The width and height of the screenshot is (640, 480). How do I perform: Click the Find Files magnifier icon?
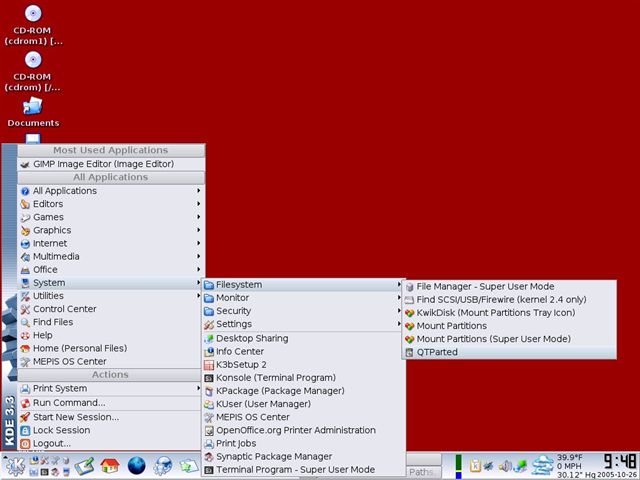(25, 322)
